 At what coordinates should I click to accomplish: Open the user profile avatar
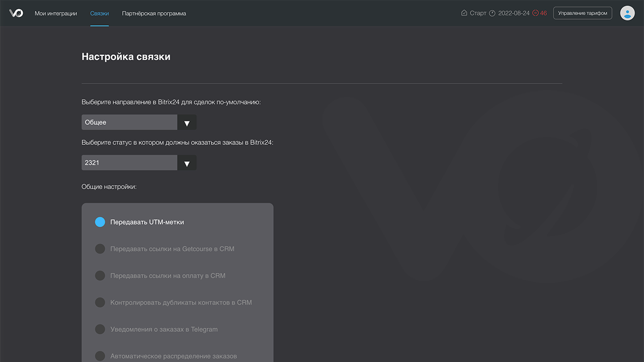(627, 13)
